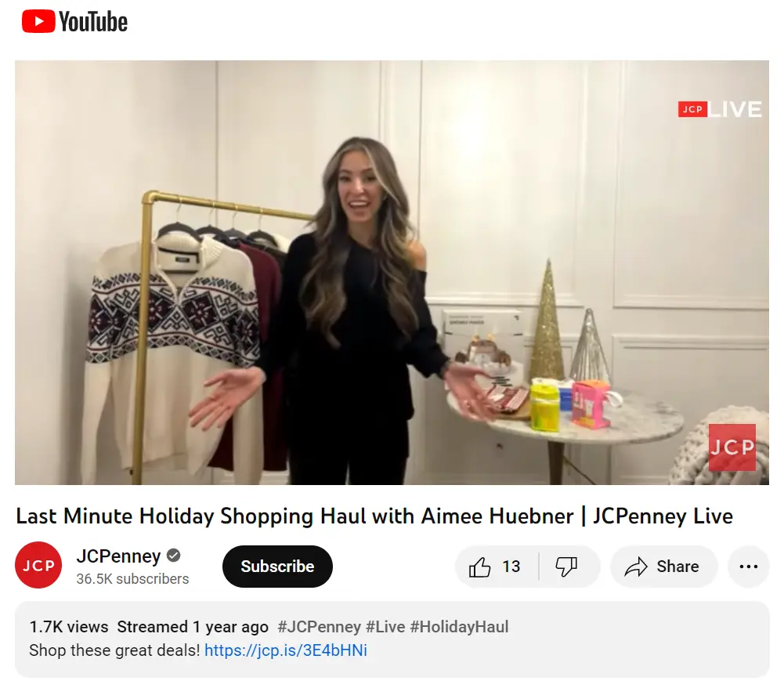Open the three-dot more actions menu
Screen dimensions: 784x688
coord(748,567)
